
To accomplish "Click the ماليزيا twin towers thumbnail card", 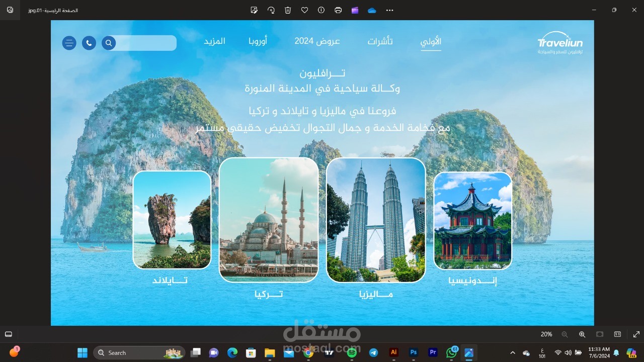I will 376,220.
